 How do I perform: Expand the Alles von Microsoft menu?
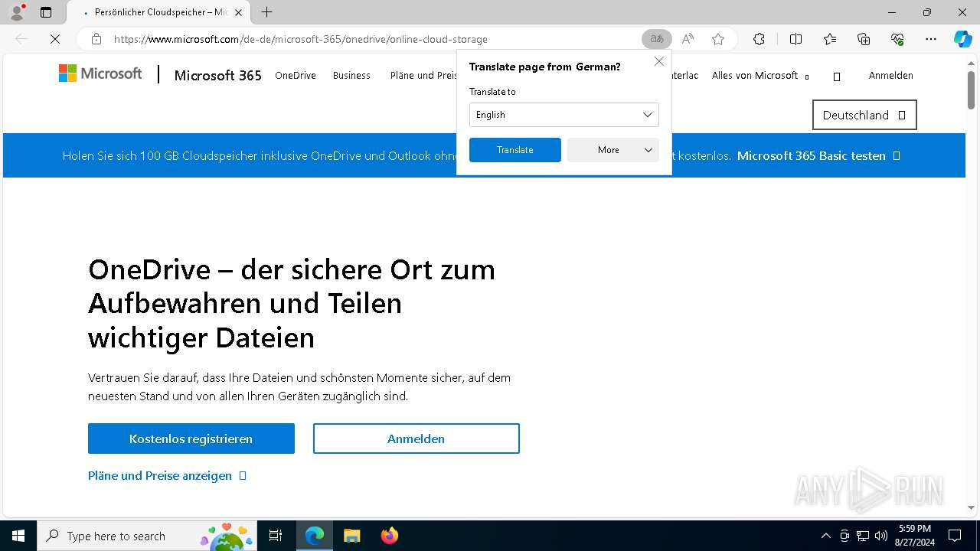point(760,75)
